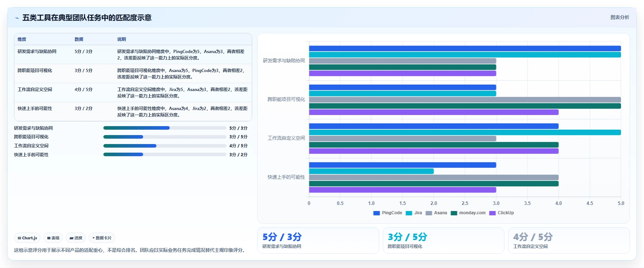This screenshot has height=268, width=644.
Task: Click the blue PingCode bar in the 研发需求与缺陷协同 group
Action: point(465,48)
